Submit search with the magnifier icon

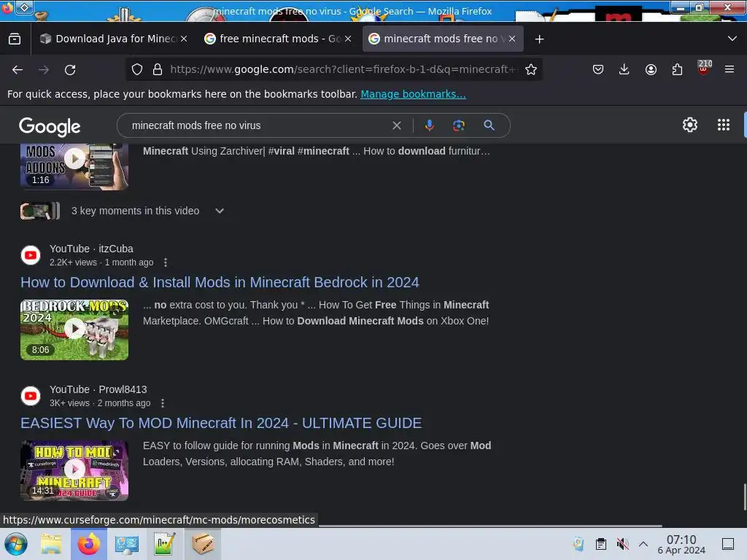point(489,125)
